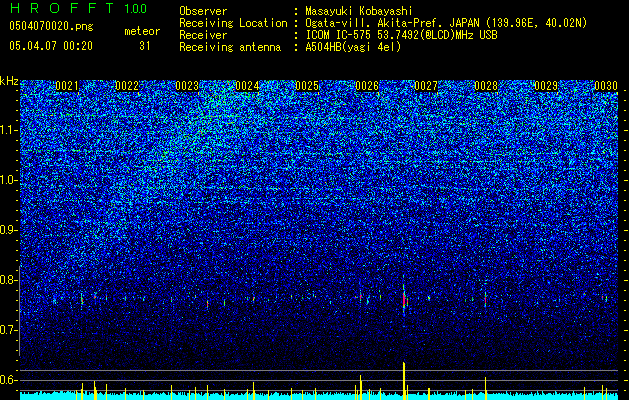Image resolution: width=629 pixels, height=400 pixels.
Task: Click the ICOM IC-575 receiver description
Action: 401,35
